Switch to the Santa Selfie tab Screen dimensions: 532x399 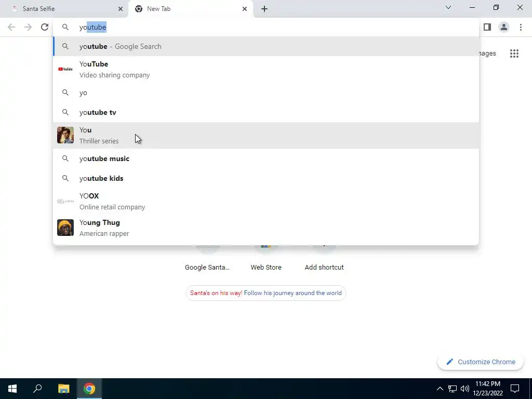(64, 9)
